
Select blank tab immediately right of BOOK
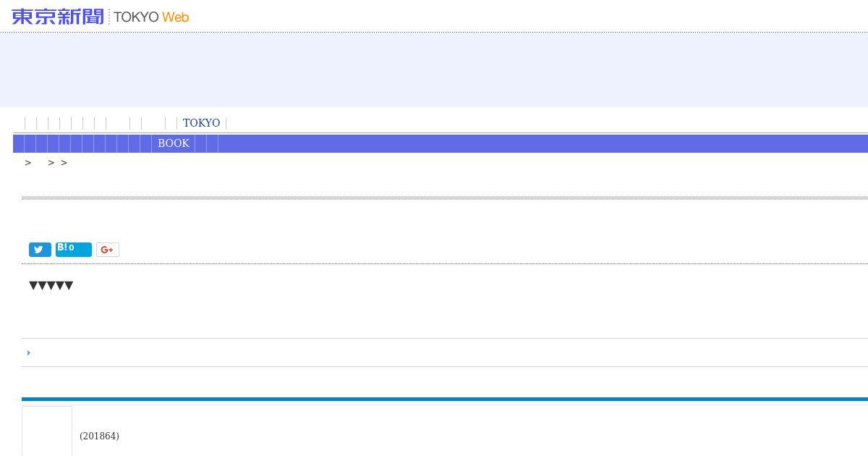click(201, 143)
